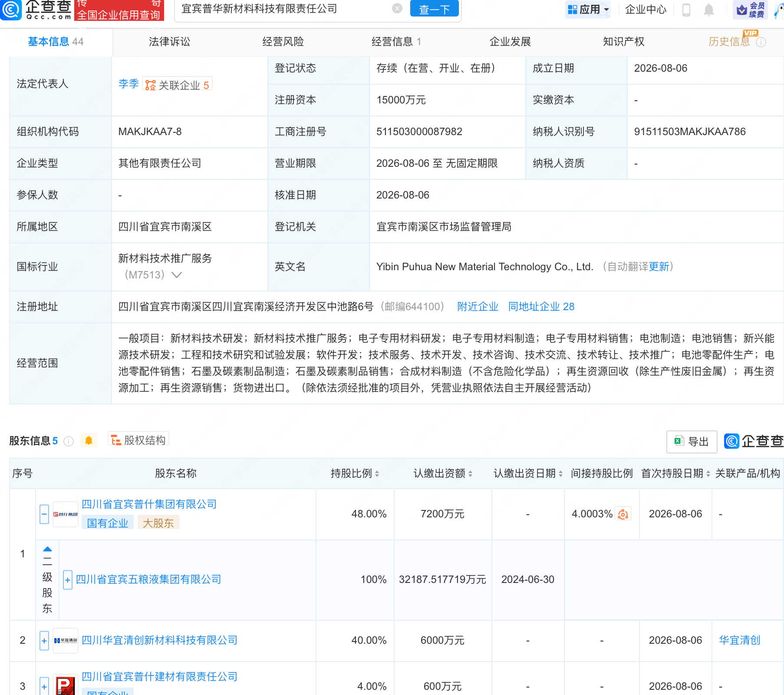
Task: Open the mobile app phone icon
Action: pos(686,10)
